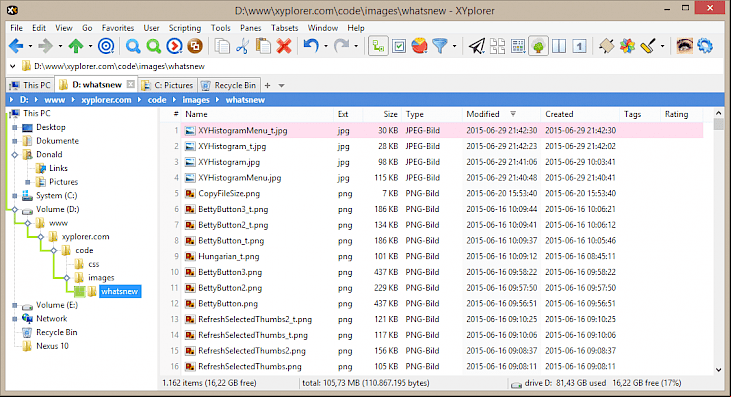This screenshot has height=397, width=731.
Task: Select the Network tree item
Action: (x=52, y=319)
